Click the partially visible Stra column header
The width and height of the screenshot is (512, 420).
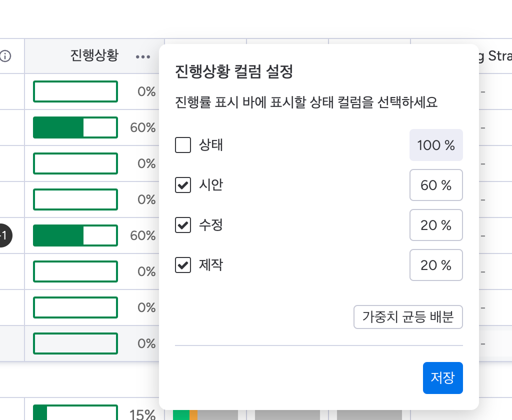[495, 56]
